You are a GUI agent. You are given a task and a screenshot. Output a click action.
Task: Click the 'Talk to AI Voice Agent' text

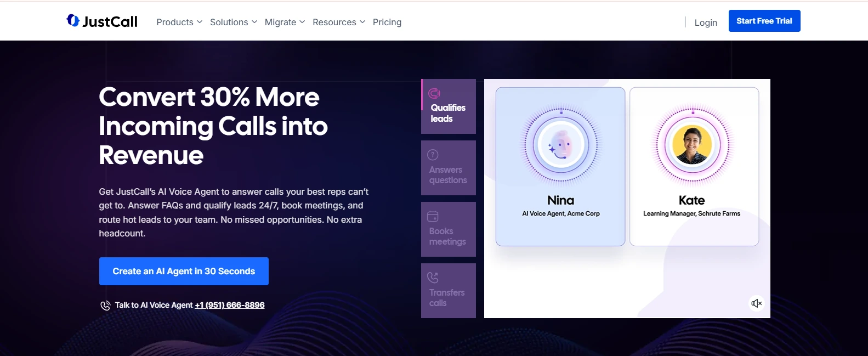(x=154, y=305)
